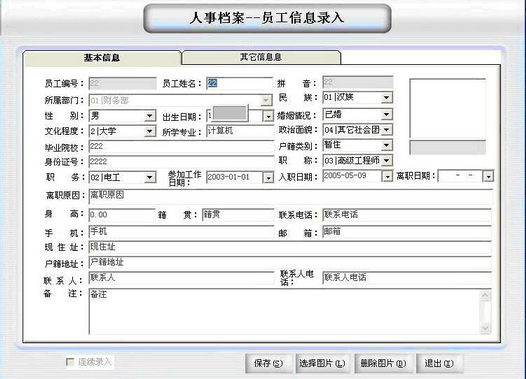
Task: Click the 身份证号 input field
Action: tap(181, 162)
